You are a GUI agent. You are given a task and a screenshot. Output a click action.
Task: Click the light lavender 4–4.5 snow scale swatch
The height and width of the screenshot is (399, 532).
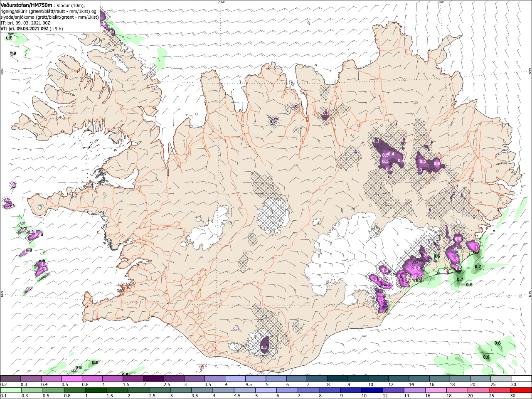click(x=235, y=379)
